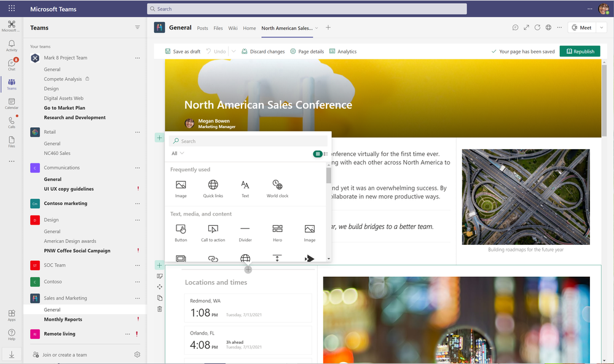
Task: Insert the Image web part under Frequently used
Action: tap(181, 188)
